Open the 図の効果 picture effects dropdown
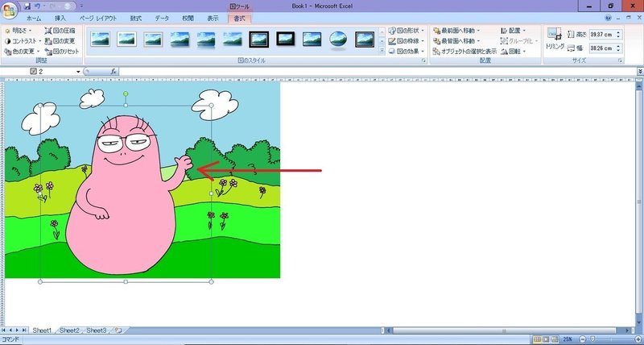Viewport: 644px width, 345px height. pos(407,52)
